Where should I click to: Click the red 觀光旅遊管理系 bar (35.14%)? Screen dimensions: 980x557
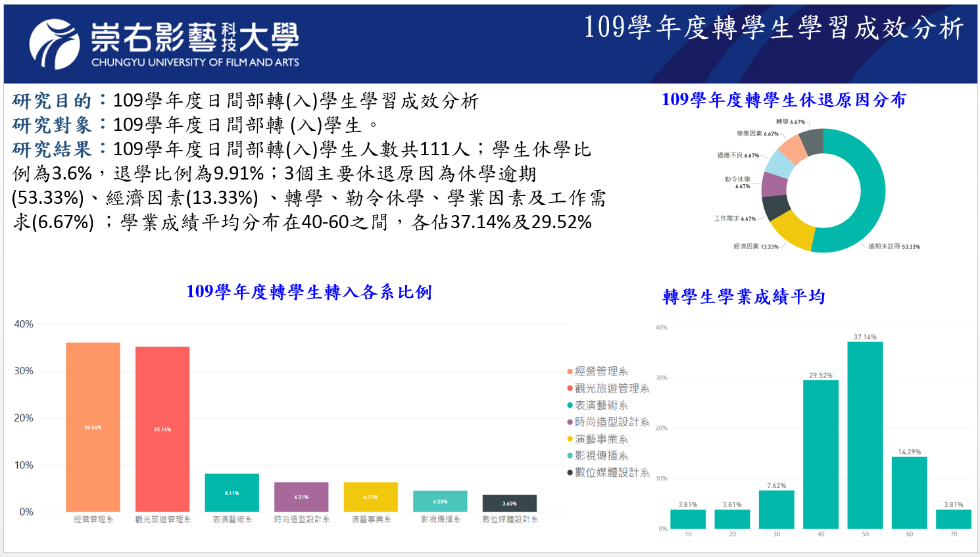(162, 429)
